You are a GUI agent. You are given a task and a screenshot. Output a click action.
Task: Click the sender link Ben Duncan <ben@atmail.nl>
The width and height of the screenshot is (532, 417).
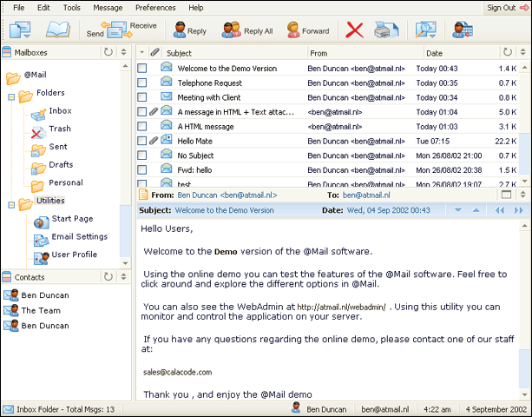pos(227,195)
